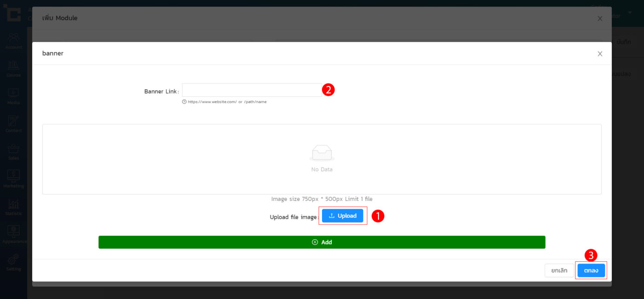This screenshot has width=644, height=299.
Task: Select Appearance in the sidebar
Action: (x=13, y=234)
